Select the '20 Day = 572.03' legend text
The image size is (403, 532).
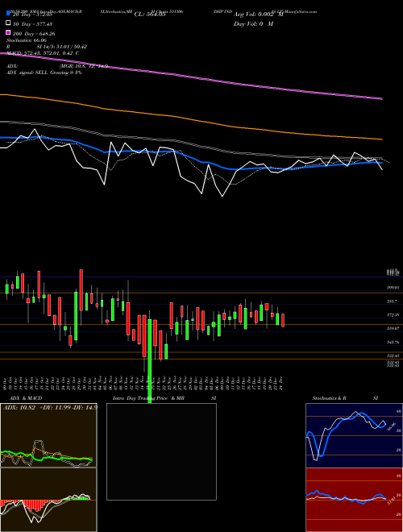tap(32, 15)
